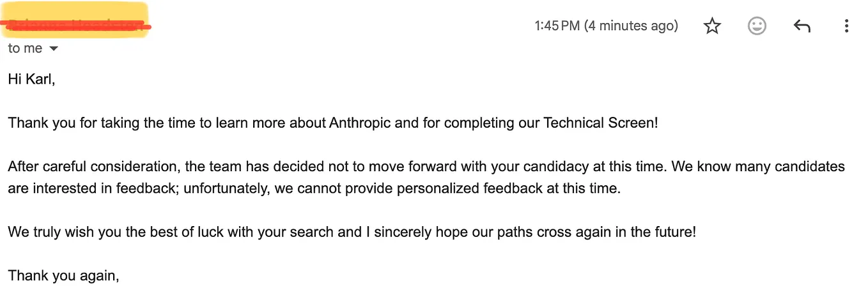Click the 'Thank you again,' closing line
Image resolution: width=868 pixels, height=290 pixels.
click(x=64, y=276)
